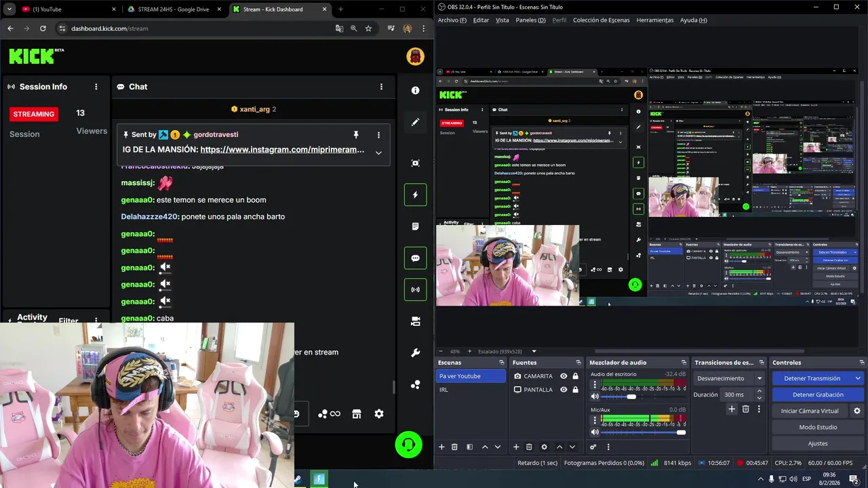Click the clip capture sidebar icon
Viewport: 868px width, 488px height.
point(415,163)
